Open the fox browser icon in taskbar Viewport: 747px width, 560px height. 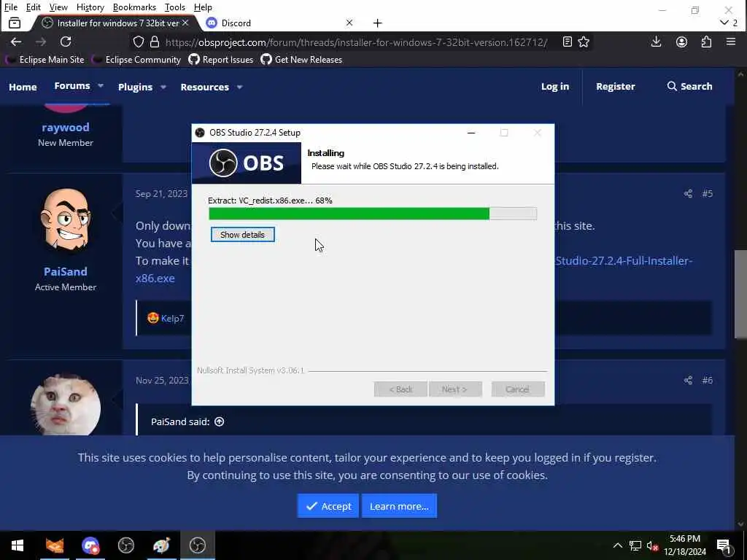click(54, 545)
